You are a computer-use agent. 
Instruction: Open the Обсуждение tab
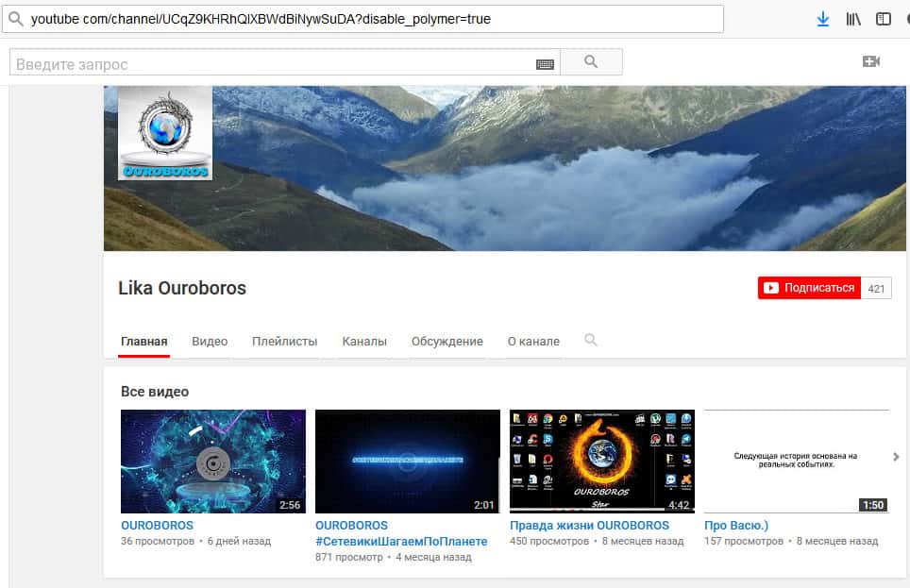coord(447,342)
